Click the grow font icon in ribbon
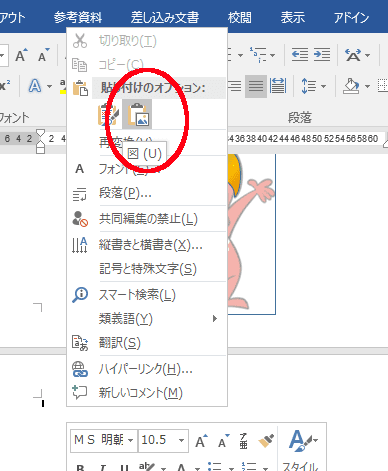Viewport: 388px width, 471px height. [21, 56]
